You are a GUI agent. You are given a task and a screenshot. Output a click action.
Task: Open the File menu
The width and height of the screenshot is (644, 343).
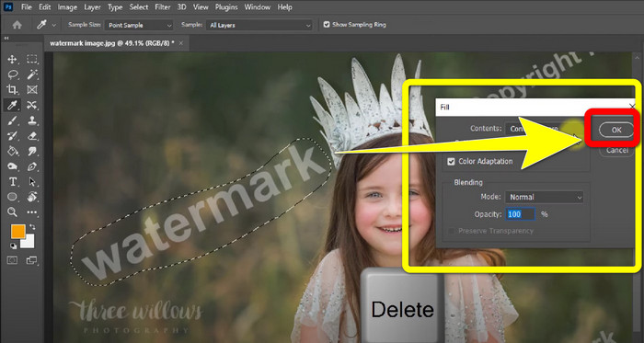point(27,7)
